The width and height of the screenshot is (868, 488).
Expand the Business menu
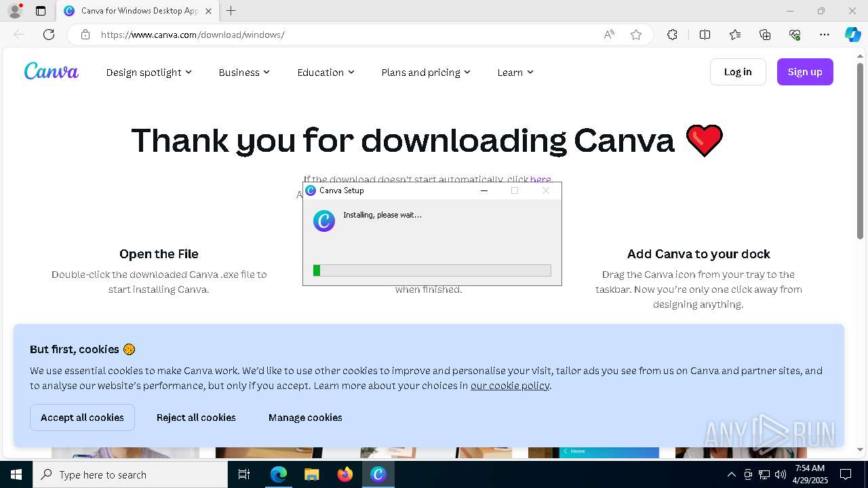pos(244,73)
